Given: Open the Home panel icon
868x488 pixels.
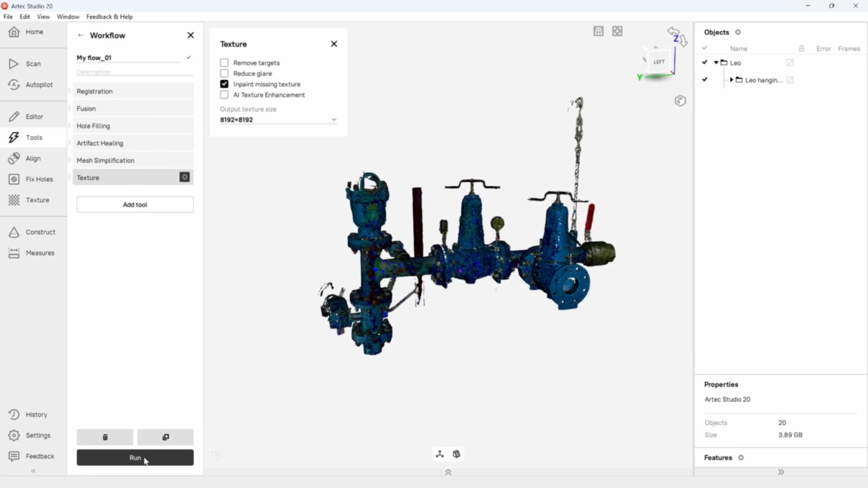Looking at the screenshot, I should tap(14, 32).
